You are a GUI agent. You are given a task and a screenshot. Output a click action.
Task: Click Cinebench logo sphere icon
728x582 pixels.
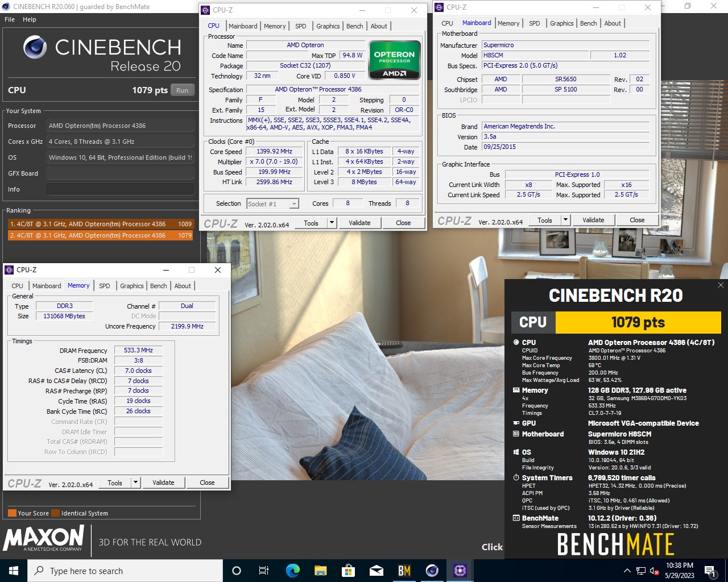tap(35, 48)
